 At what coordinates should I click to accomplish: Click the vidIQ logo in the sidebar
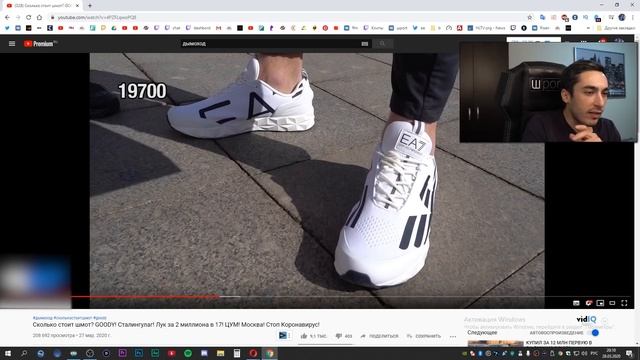coord(587,320)
